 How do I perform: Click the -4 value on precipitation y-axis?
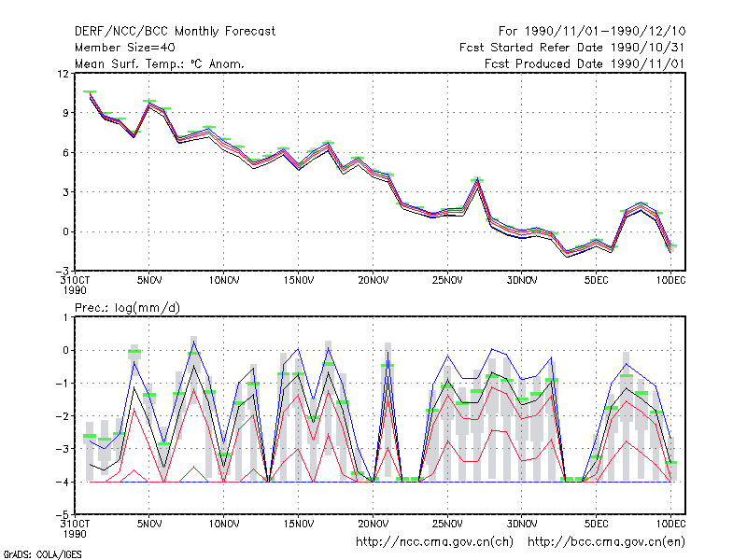(63, 482)
